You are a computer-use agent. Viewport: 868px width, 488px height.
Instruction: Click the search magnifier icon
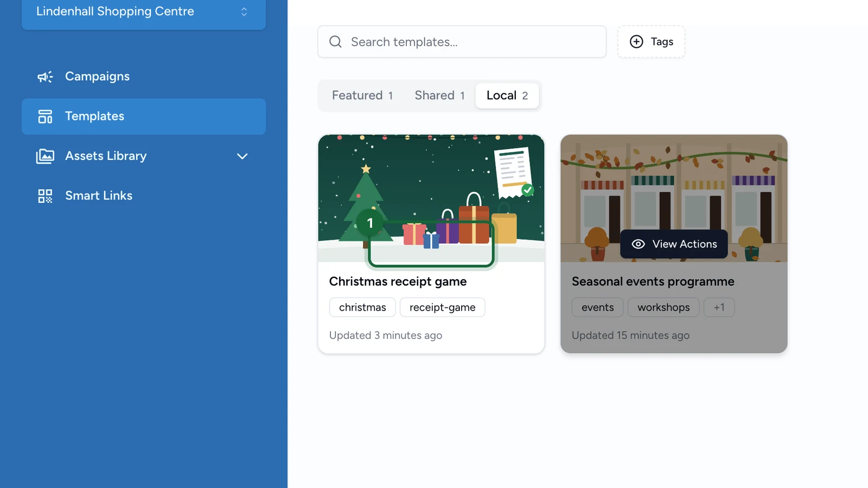pyautogui.click(x=336, y=42)
